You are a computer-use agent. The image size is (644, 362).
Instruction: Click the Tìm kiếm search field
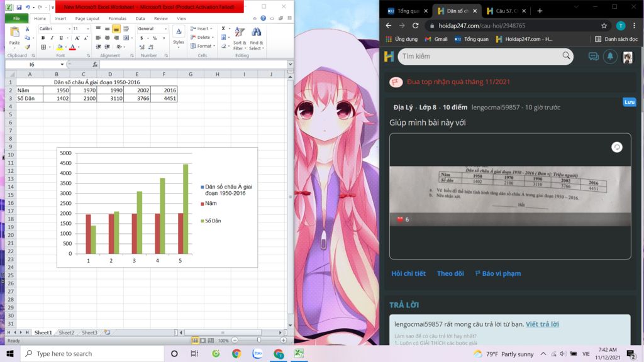486,56
